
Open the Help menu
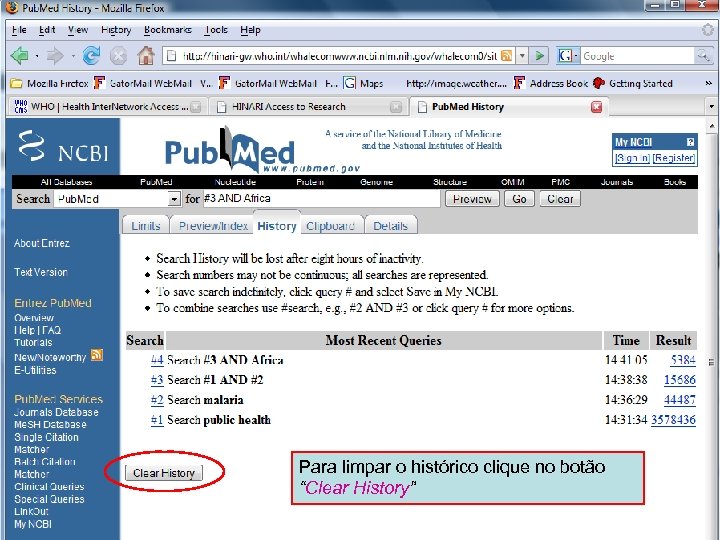250,30
